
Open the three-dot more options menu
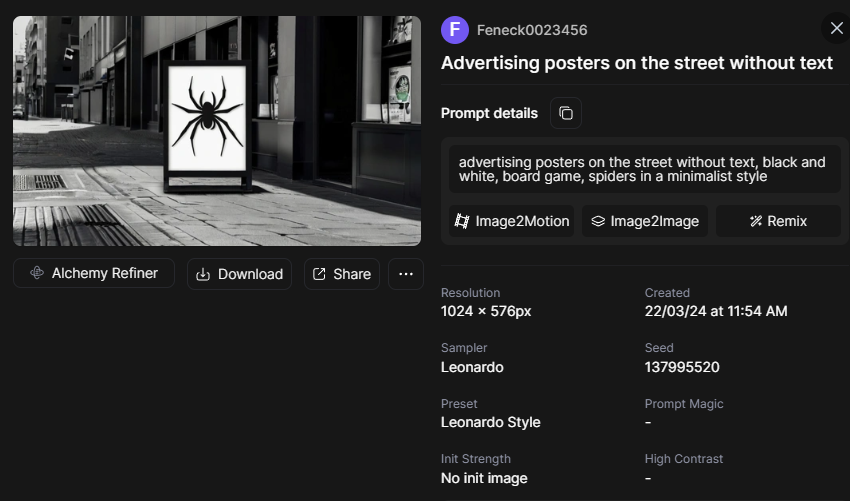point(405,274)
